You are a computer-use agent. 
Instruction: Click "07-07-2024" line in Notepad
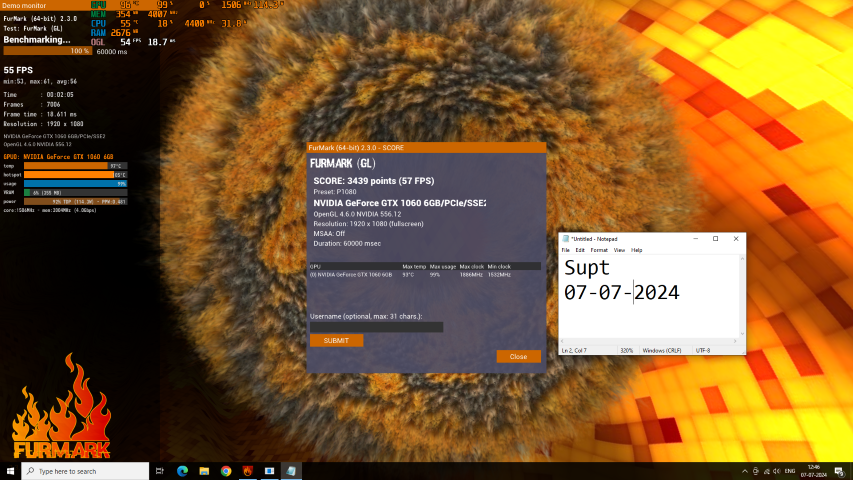pos(621,293)
